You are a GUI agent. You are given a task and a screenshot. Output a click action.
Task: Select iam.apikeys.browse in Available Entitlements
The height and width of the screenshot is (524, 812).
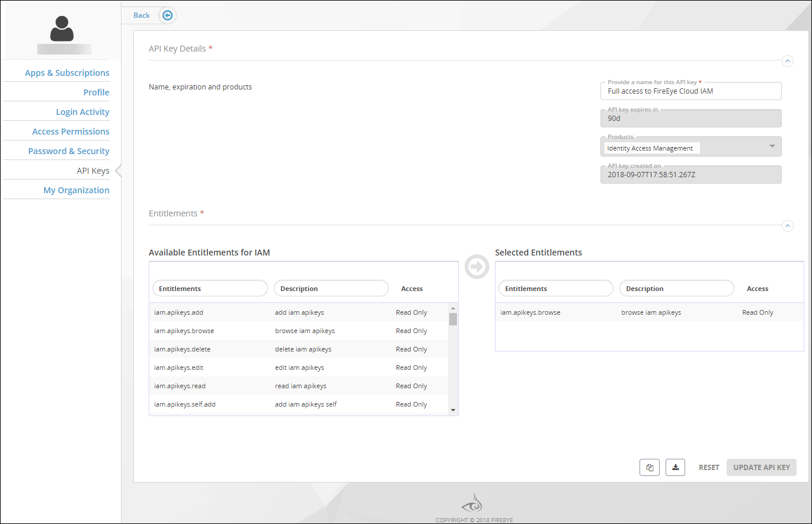(x=299, y=331)
